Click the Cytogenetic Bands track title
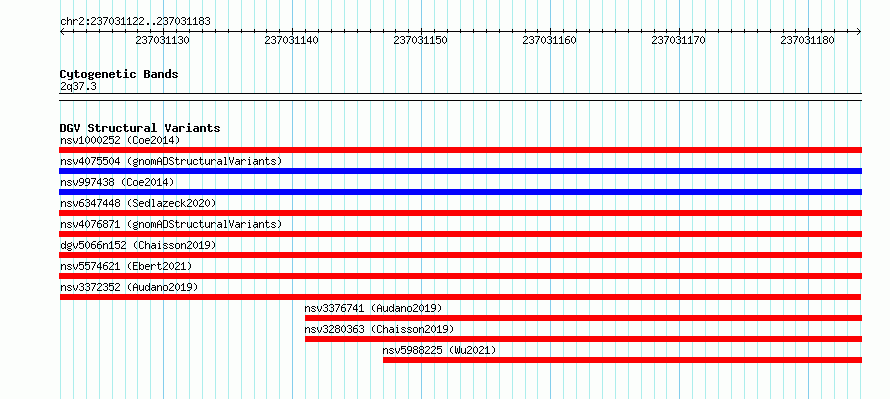Screen dimensions: 890x399 119,74
